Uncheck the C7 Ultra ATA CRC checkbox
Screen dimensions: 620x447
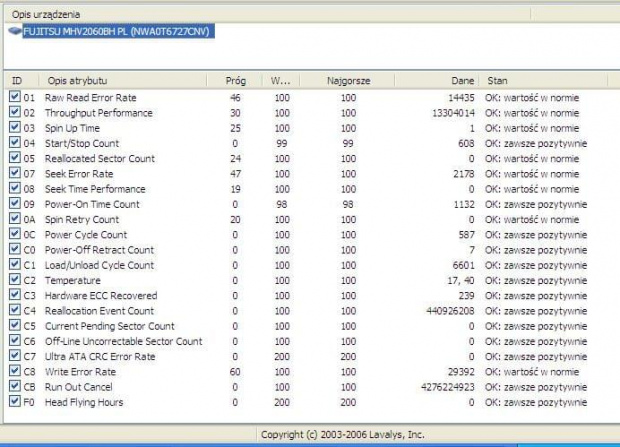[15, 356]
